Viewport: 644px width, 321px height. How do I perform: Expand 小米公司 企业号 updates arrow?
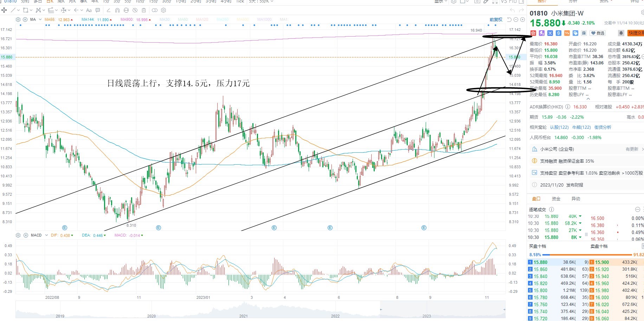click(643, 149)
